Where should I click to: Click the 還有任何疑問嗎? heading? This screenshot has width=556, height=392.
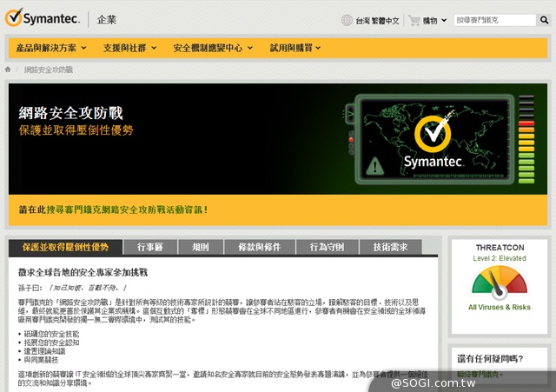tap(490, 359)
